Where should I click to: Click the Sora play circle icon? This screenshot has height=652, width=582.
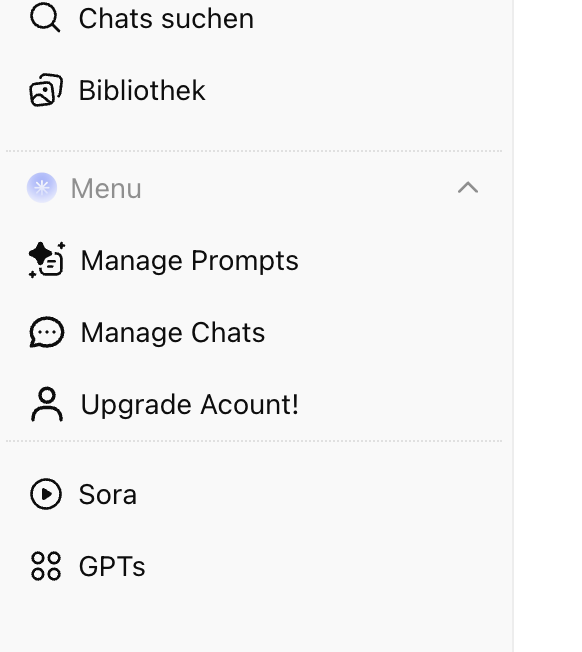46,494
